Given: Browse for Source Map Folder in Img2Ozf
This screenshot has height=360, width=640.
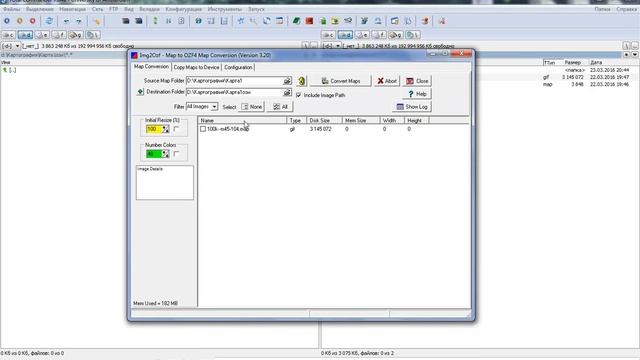Looking at the screenshot, I should [x=287, y=81].
